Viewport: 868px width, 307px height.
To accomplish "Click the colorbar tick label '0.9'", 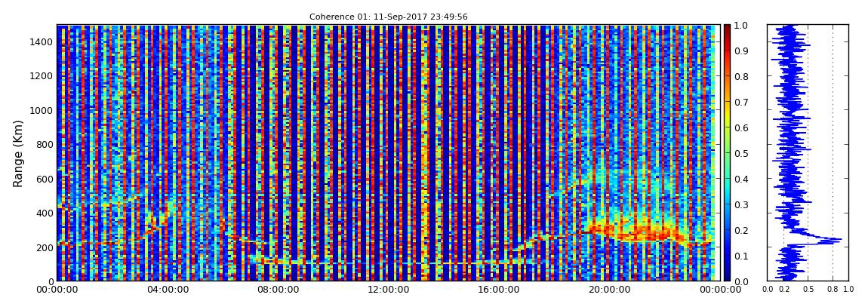I will click(x=740, y=51).
